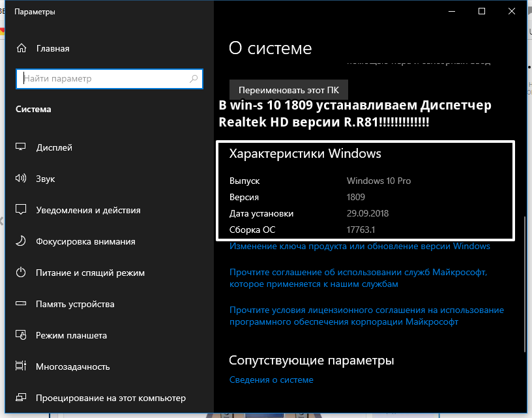Click Переименовать этот ПК button
This screenshot has height=418, width=532.
click(289, 90)
